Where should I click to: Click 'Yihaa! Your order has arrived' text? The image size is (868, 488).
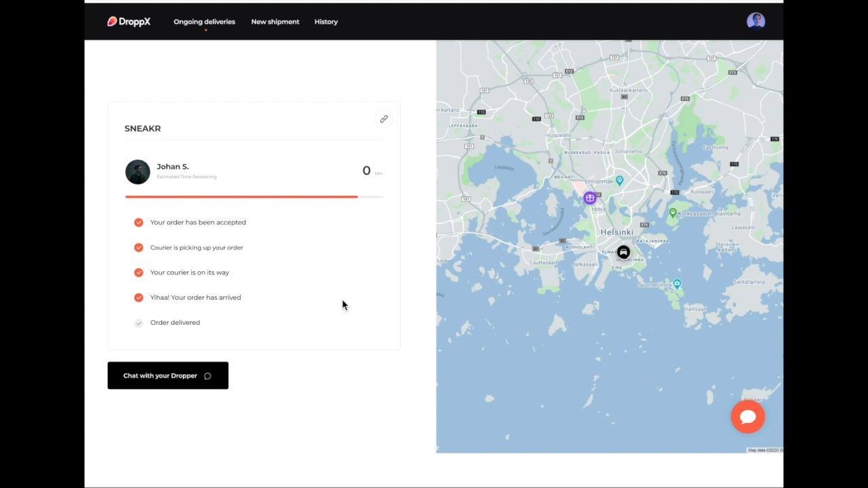pyautogui.click(x=195, y=298)
